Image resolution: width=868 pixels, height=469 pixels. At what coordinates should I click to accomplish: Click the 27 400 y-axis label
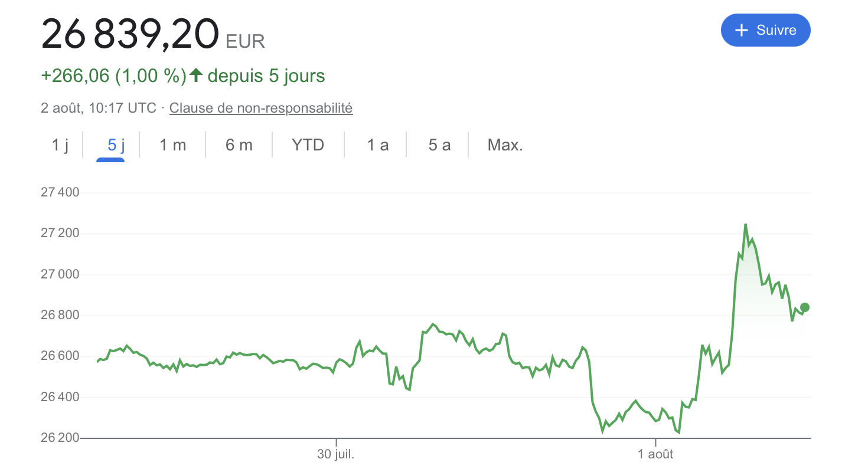click(60, 192)
